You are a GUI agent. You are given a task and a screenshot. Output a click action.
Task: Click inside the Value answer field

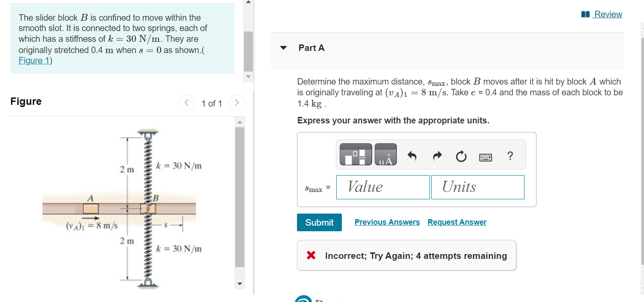[382, 187]
